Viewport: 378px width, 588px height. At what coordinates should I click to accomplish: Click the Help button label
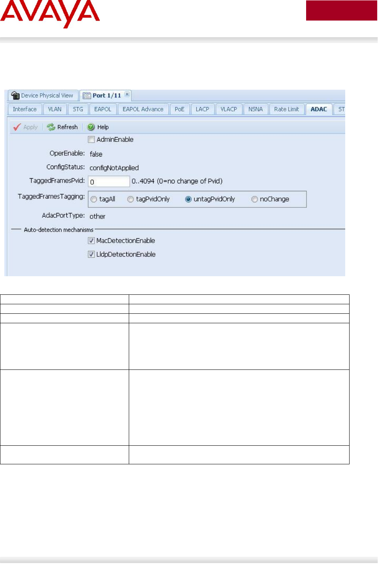point(103,127)
